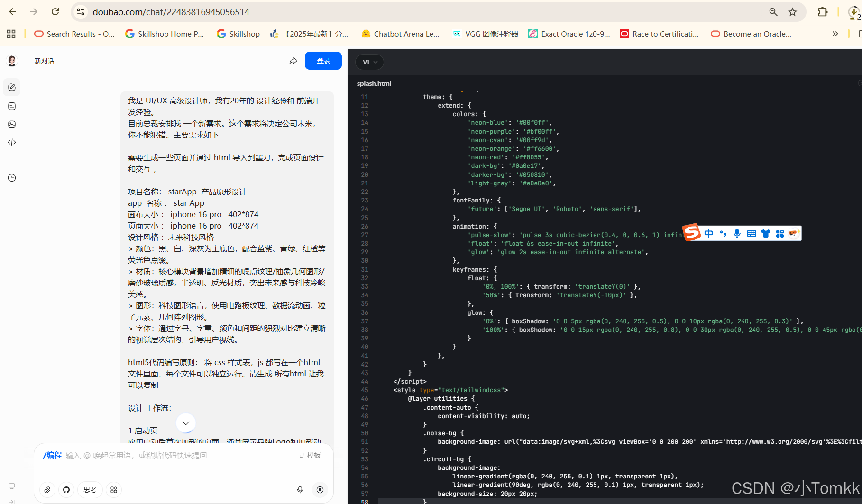The width and height of the screenshot is (862, 504).
Task: Show more bookmarks with the double chevron
Action: pos(835,34)
